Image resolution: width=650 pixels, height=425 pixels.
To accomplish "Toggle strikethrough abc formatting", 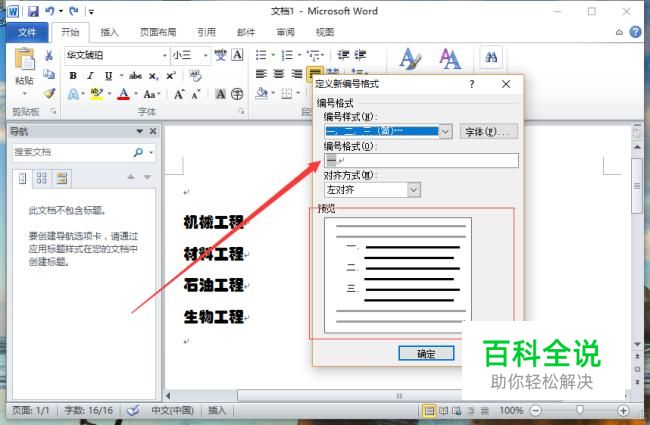I will click(x=135, y=75).
